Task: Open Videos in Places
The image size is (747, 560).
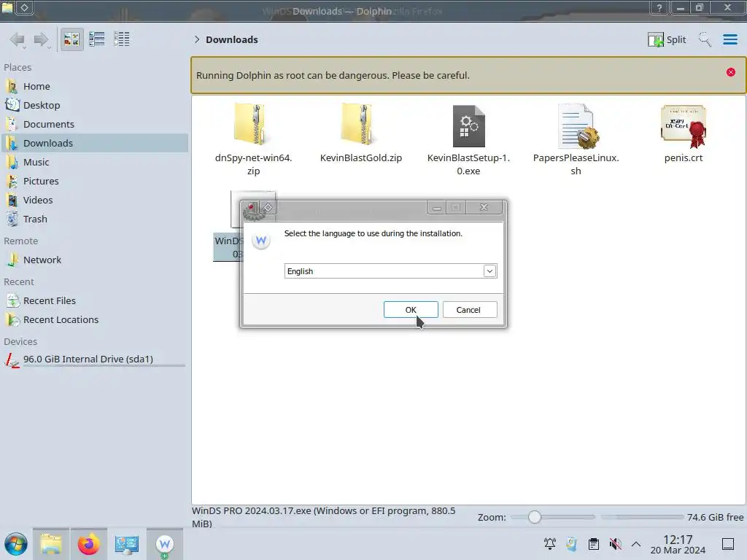Action: (x=94, y=201)
